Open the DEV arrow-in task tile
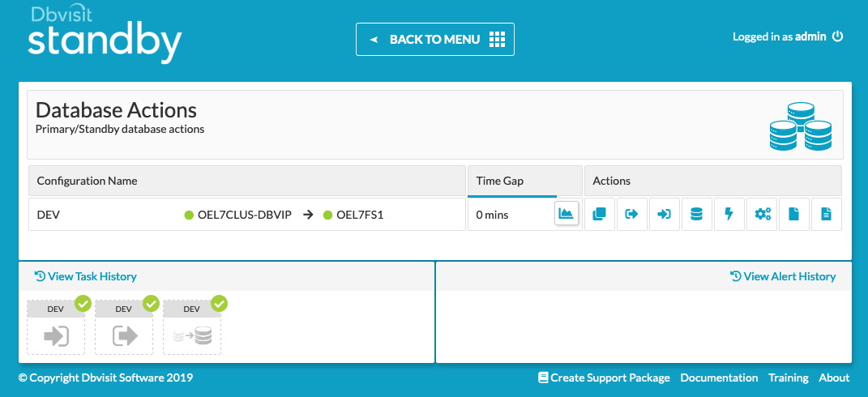This screenshot has width=868, height=397. coord(56,328)
